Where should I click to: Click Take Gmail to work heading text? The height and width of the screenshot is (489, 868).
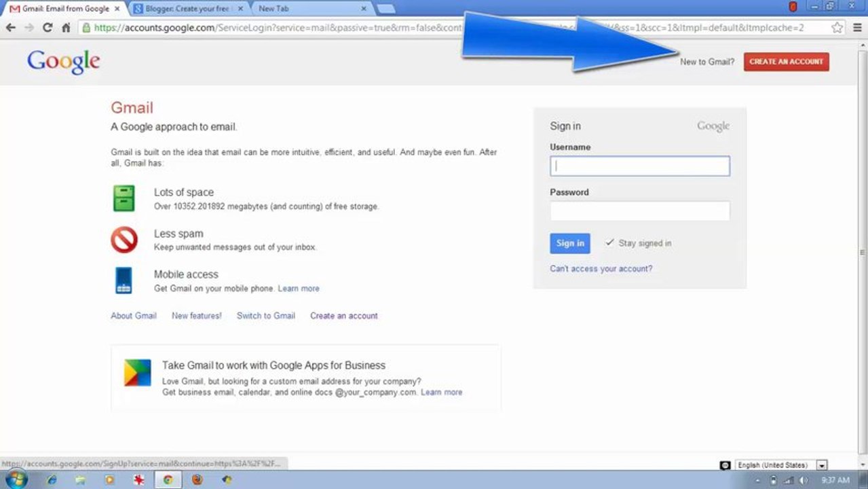[273, 365]
